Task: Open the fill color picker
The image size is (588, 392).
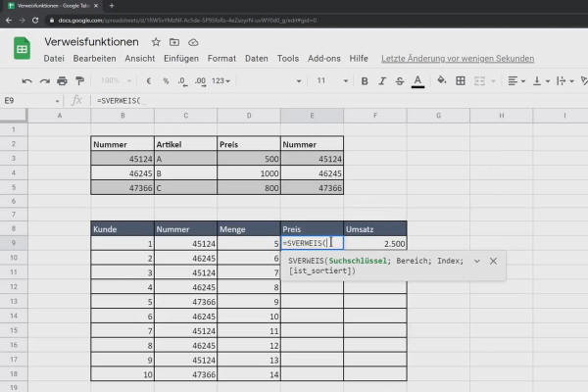Action: tap(442, 80)
